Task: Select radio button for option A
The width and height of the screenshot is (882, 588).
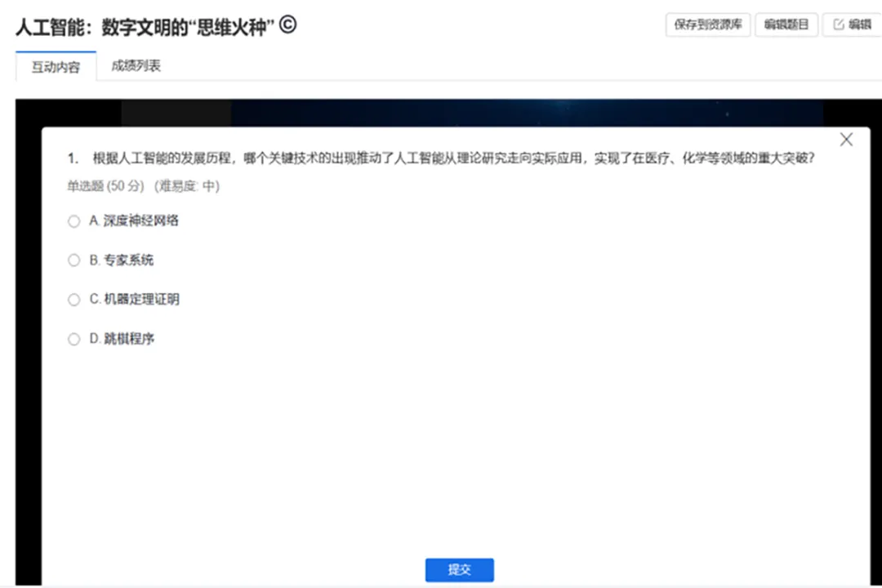Action: 73,221
